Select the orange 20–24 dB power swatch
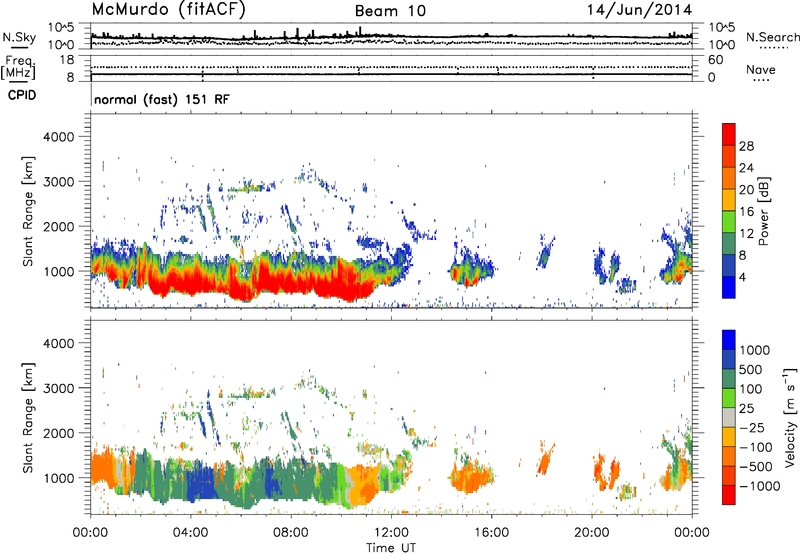800x554 pixels. click(x=729, y=179)
